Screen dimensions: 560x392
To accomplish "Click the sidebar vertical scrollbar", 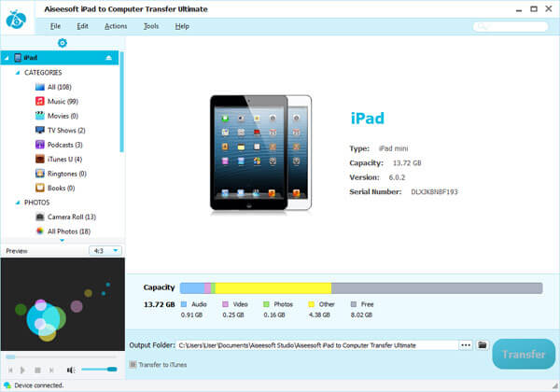I will click(121, 102).
